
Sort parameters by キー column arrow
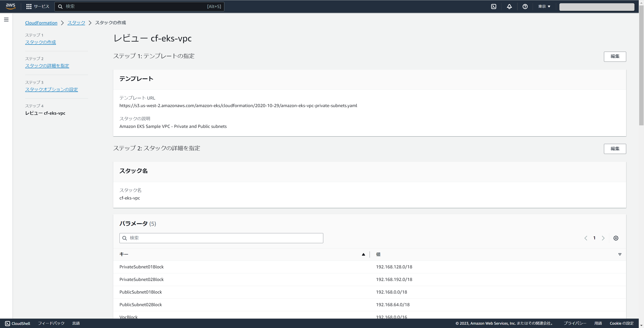pyautogui.click(x=363, y=254)
